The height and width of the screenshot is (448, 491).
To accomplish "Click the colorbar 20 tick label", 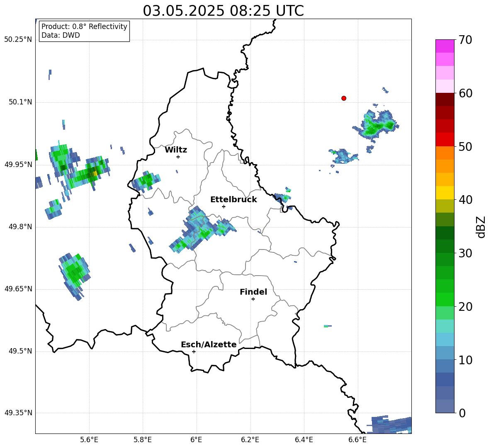I will pos(465,307).
